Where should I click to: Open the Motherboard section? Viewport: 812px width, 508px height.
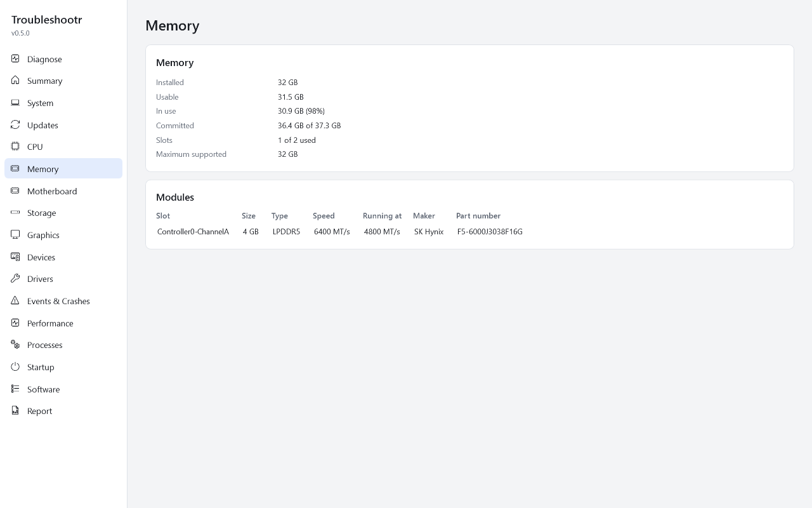click(63, 191)
